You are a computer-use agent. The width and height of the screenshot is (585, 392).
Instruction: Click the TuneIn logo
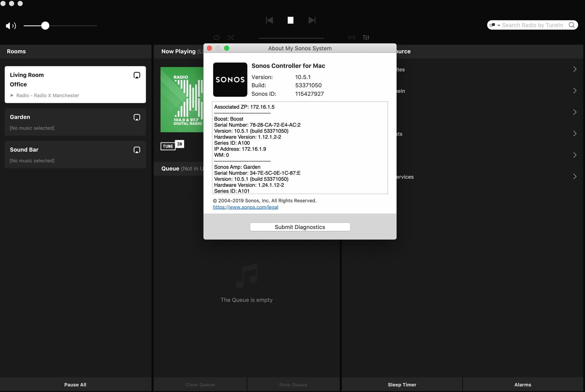coord(172,145)
